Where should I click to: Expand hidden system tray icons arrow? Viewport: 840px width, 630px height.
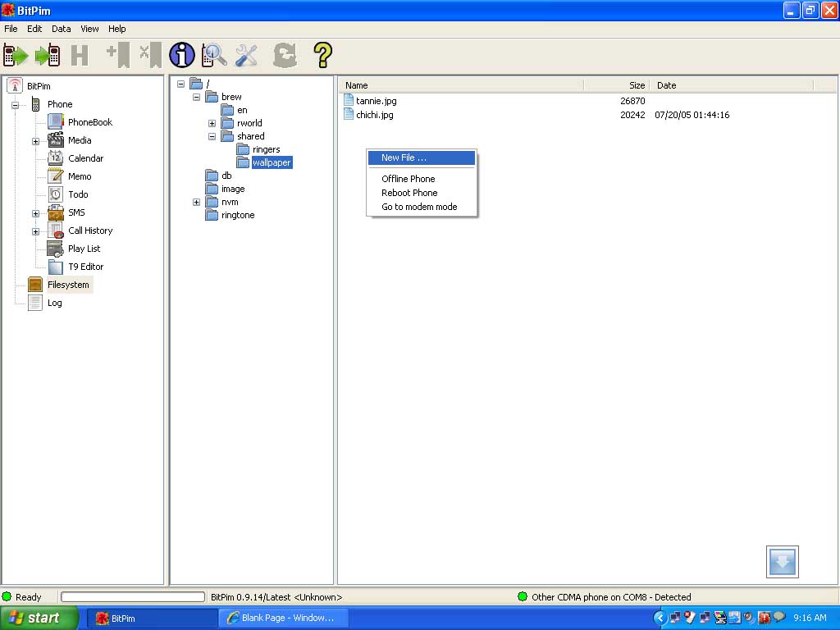[x=660, y=619]
